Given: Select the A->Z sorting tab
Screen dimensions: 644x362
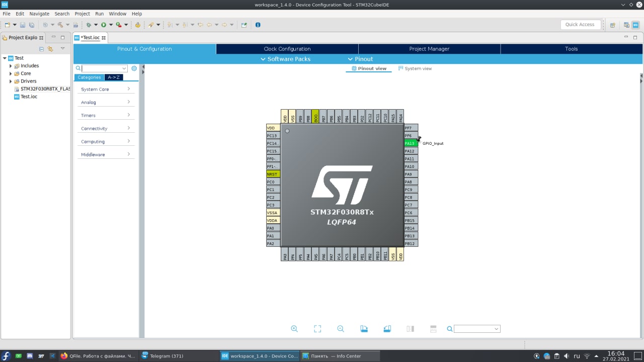Looking at the screenshot, I should 114,77.
